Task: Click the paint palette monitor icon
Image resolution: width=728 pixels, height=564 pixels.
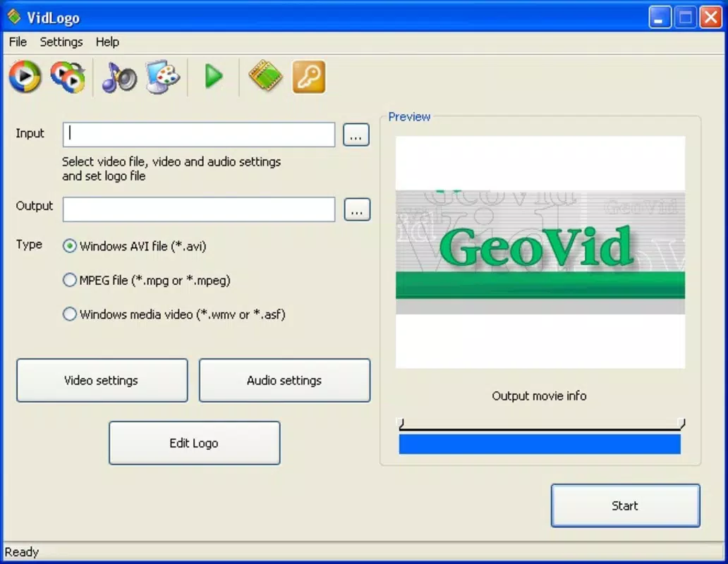Action: pyautogui.click(x=162, y=77)
